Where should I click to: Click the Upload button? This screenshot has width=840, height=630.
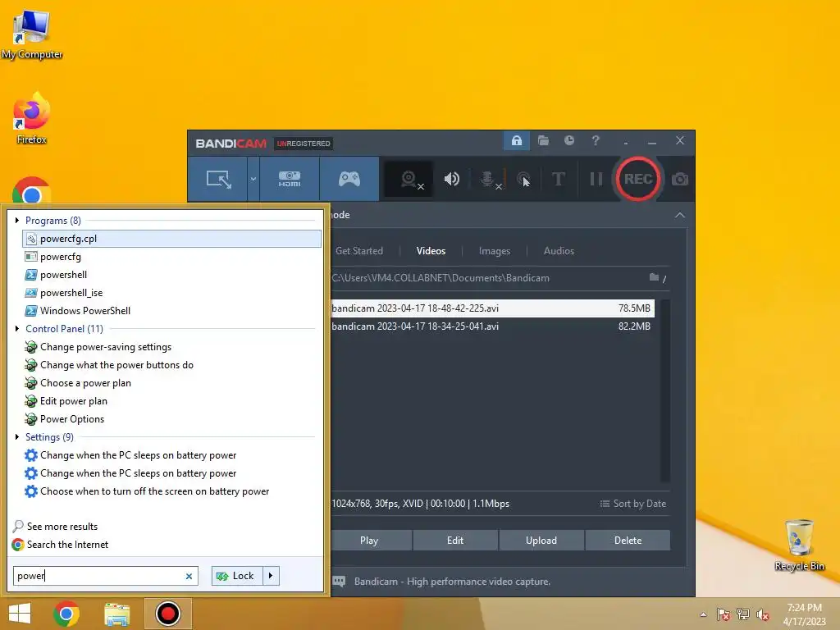coord(541,540)
